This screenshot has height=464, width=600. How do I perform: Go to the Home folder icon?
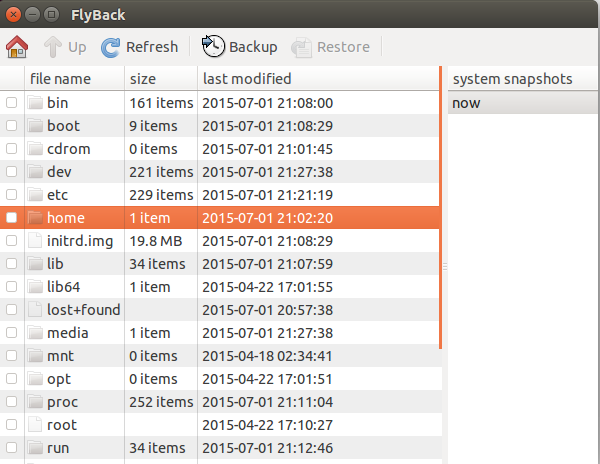(17, 47)
